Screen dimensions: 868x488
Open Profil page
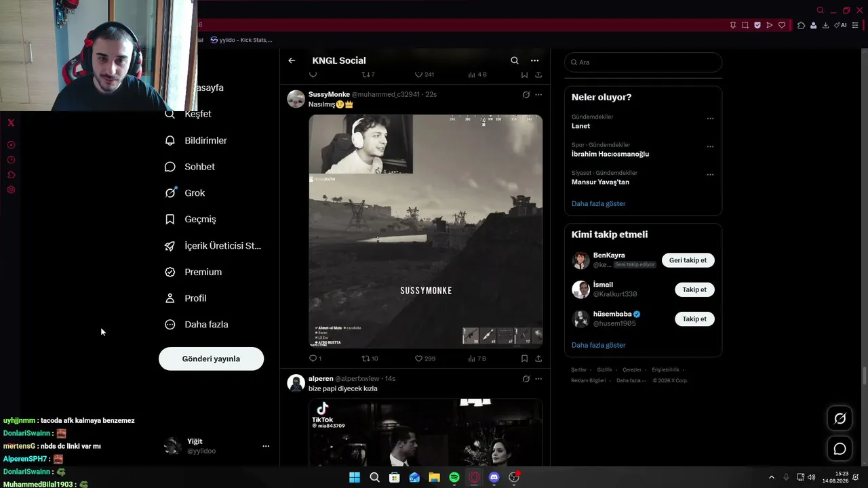[186, 298]
